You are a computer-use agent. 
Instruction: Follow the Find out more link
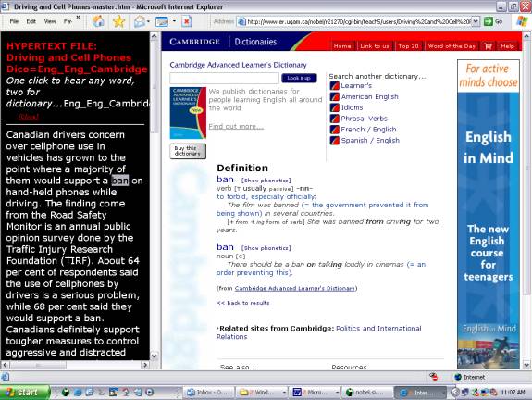tap(236, 126)
